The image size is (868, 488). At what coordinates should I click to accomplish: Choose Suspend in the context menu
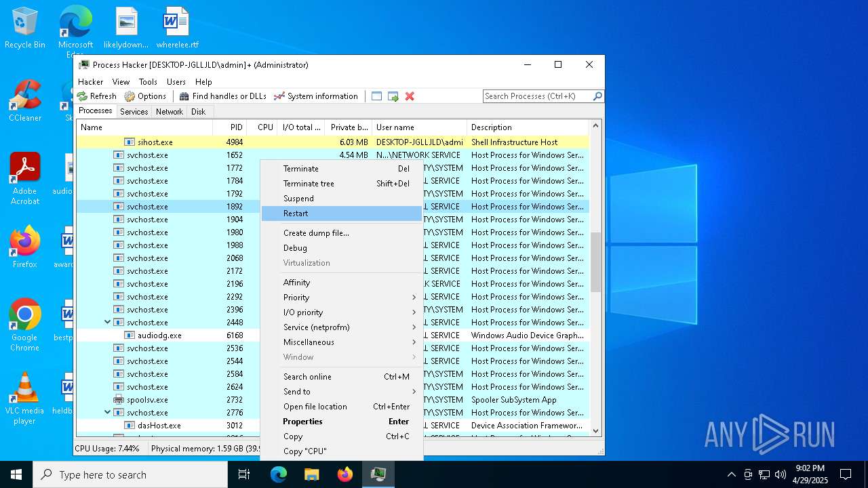click(x=342, y=199)
